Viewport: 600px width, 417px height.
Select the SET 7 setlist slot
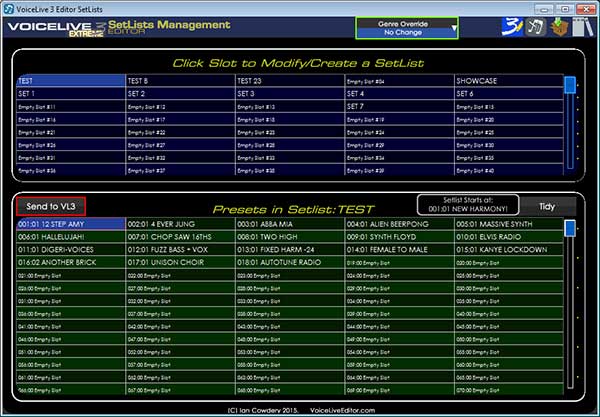pos(398,106)
